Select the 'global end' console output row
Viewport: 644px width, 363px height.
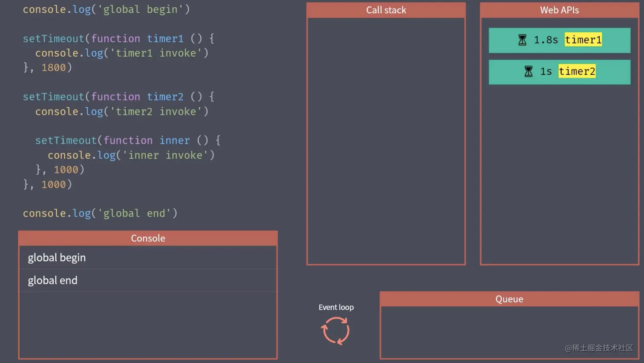[148, 280]
